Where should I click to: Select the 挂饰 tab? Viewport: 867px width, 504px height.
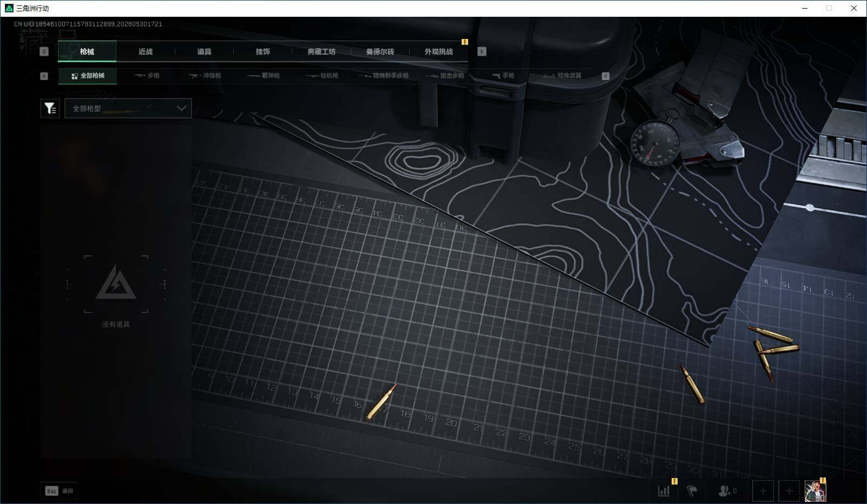coord(262,51)
